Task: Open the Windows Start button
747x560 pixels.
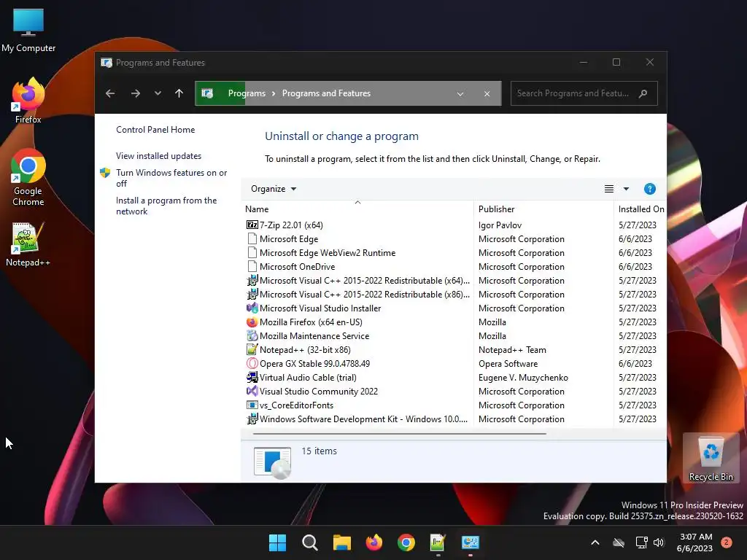Action: tap(277, 542)
